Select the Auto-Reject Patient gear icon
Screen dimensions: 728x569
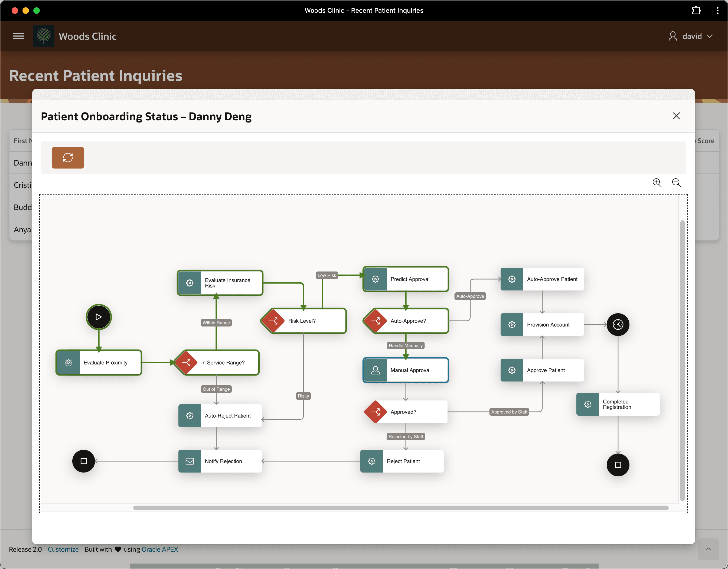(x=190, y=416)
